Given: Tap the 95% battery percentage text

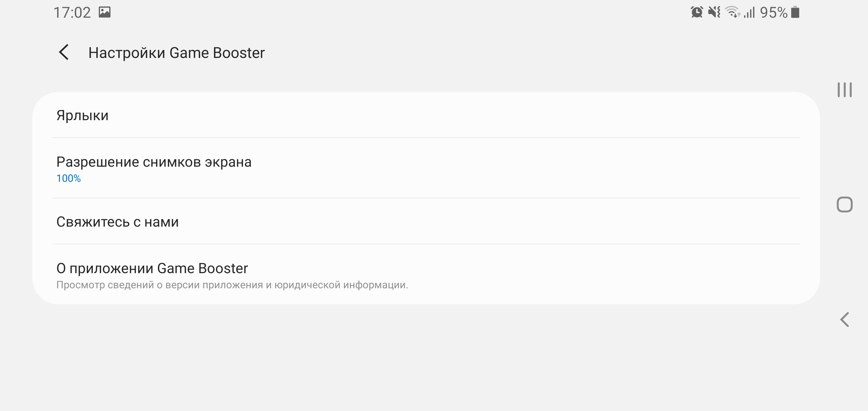Looking at the screenshot, I should pyautogui.click(x=773, y=13).
